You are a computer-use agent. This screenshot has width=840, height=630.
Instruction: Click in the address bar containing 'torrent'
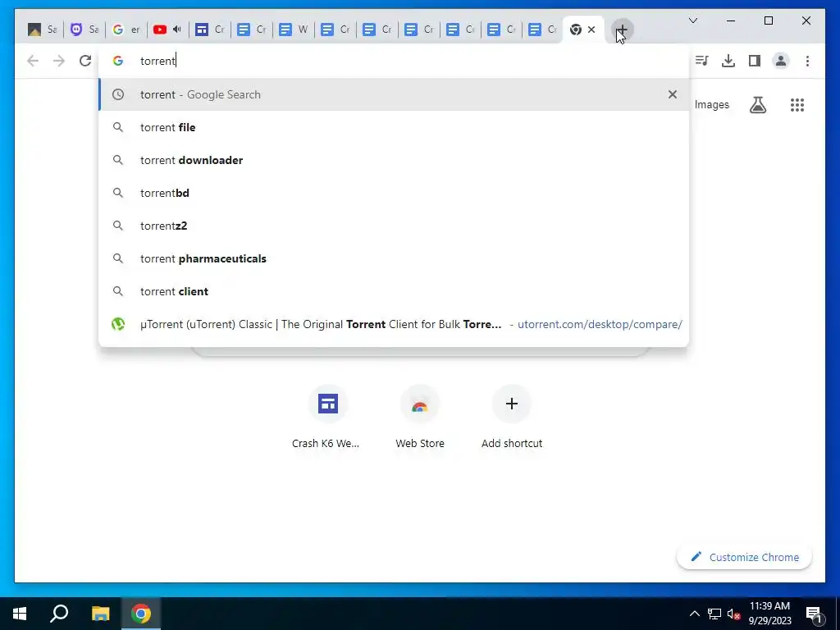(x=394, y=61)
